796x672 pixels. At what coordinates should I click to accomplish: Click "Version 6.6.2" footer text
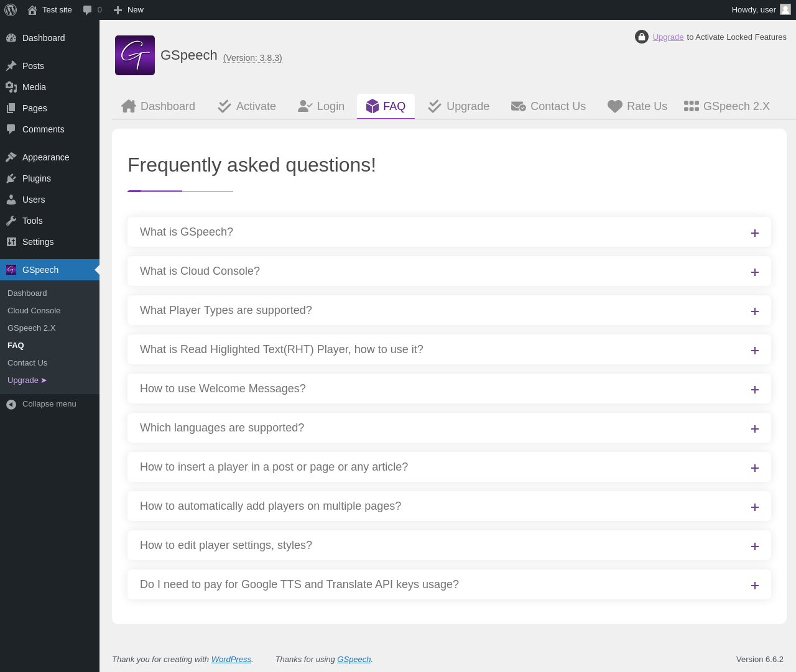(760, 660)
